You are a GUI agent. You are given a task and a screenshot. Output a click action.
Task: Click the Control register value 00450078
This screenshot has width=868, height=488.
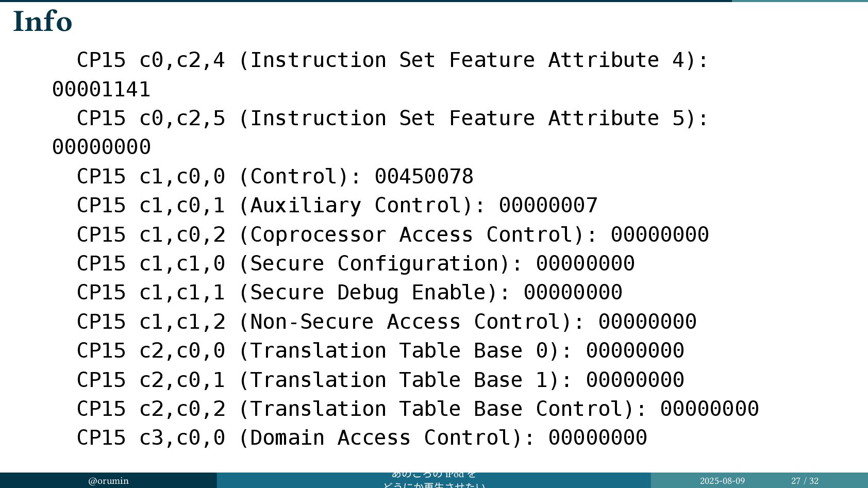pos(424,177)
